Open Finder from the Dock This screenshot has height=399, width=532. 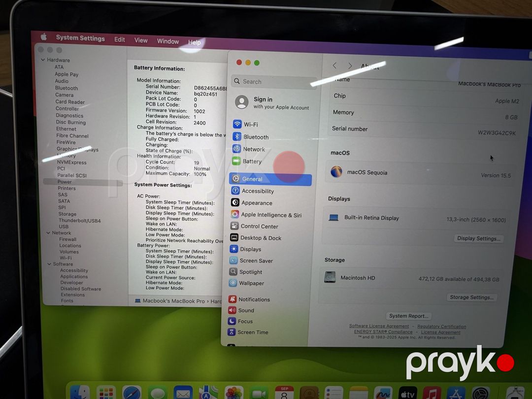tap(80, 393)
